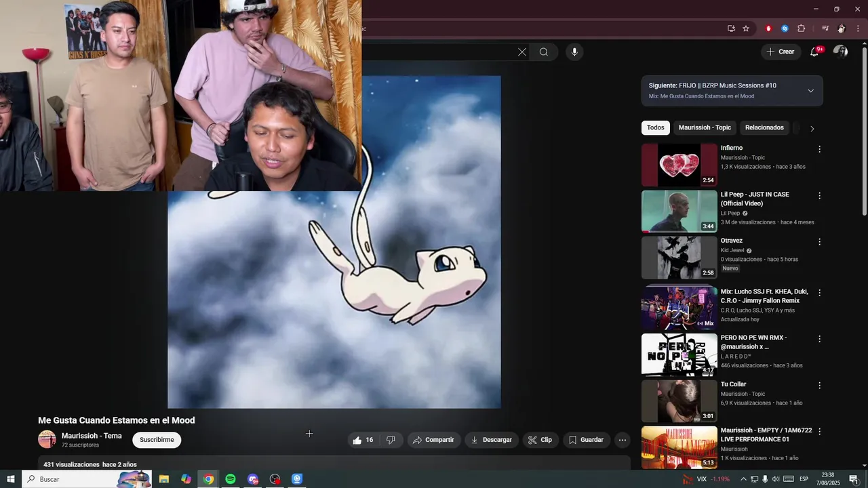Viewport: 868px width, 488px height.
Task: Click the like button with 16 likes
Action: [x=363, y=440]
